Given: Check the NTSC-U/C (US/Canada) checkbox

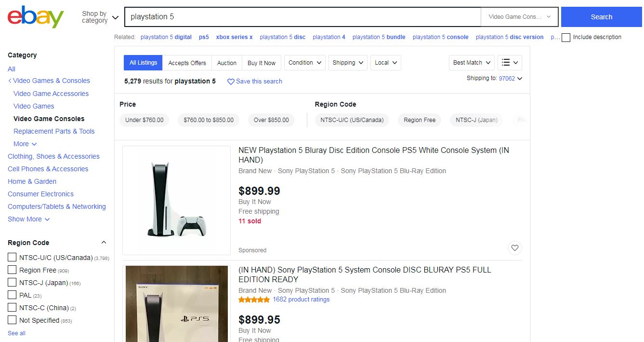Looking at the screenshot, I should (x=12, y=258).
